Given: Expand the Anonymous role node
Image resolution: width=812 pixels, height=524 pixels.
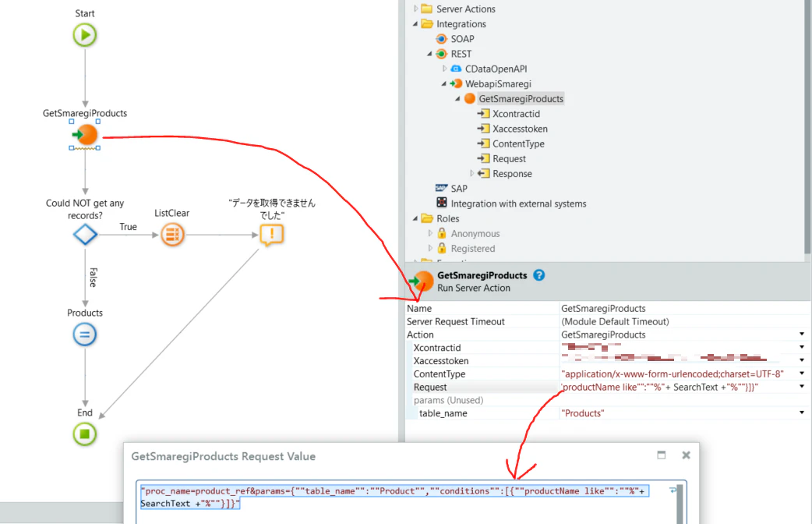Looking at the screenshot, I should [430, 233].
